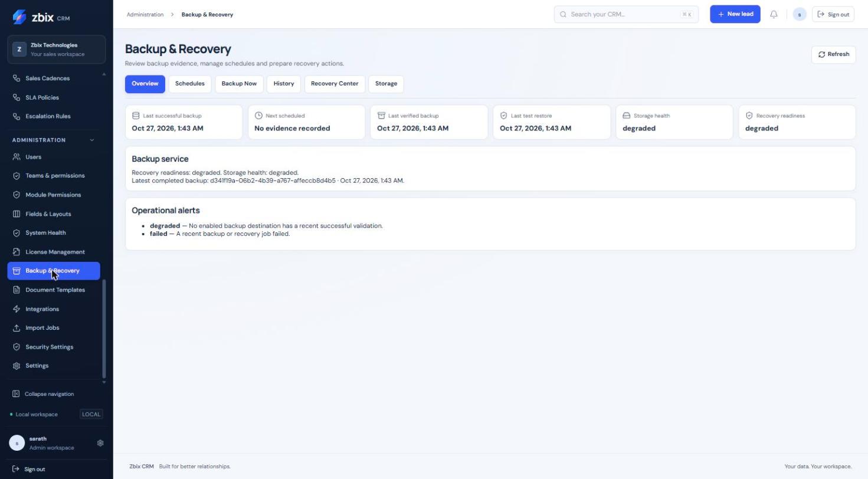This screenshot has height=479, width=868.
Task: Open Integrations sidebar icon
Action: point(17,309)
